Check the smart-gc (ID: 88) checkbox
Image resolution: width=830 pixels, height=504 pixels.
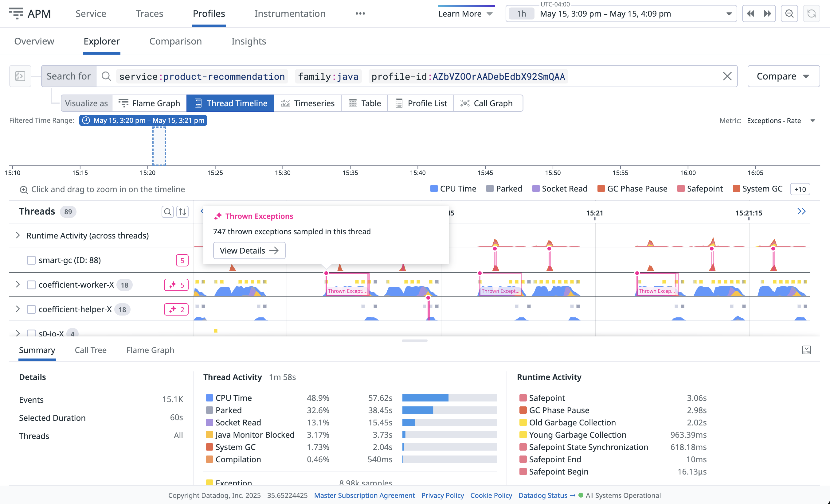tap(31, 260)
